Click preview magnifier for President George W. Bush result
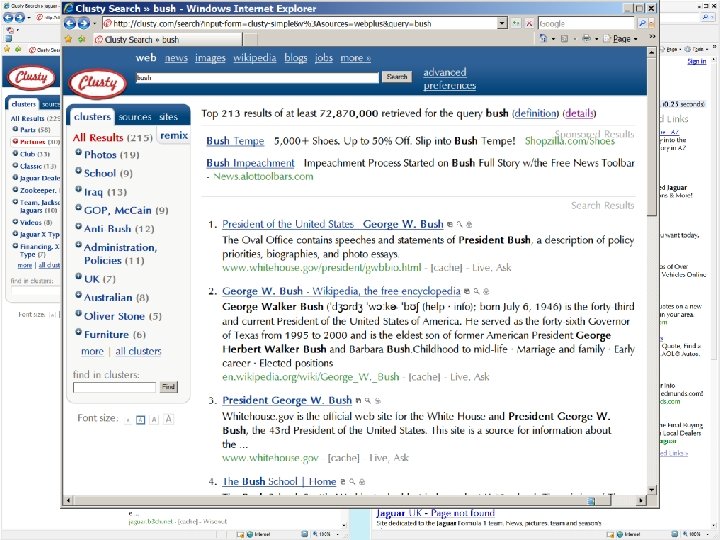The height and width of the screenshot is (540, 720). point(368,400)
